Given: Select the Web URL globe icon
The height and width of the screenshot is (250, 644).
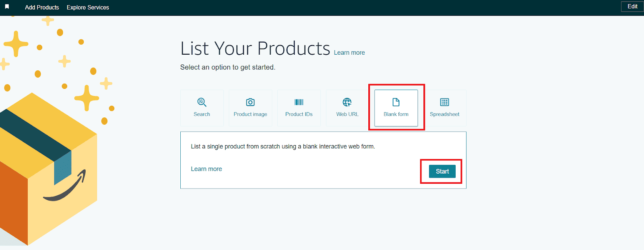Looking at the screenshot, I should (x=347, y=102).
